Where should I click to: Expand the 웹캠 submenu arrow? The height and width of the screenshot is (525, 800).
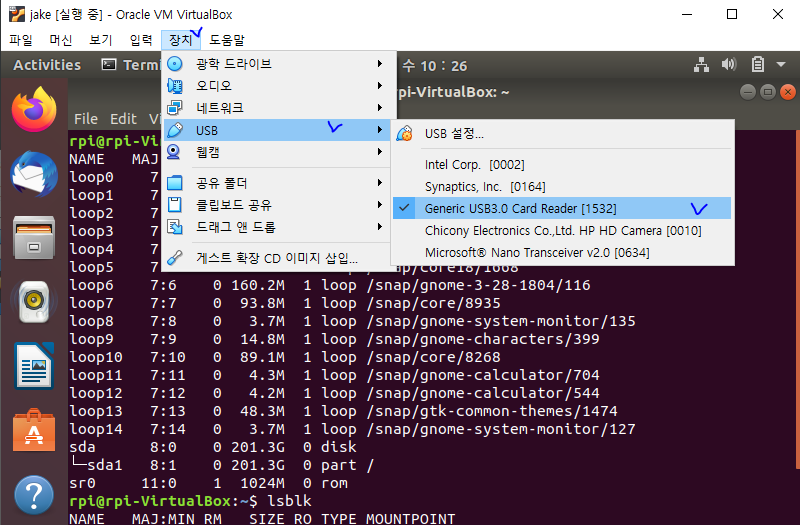pos(380,152)
